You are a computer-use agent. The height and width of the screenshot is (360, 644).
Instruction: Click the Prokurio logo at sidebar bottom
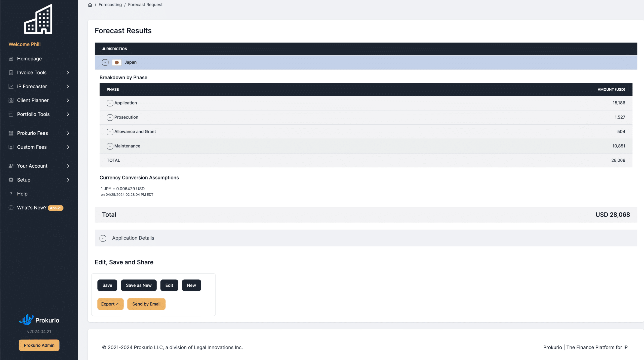pos(39,320)
